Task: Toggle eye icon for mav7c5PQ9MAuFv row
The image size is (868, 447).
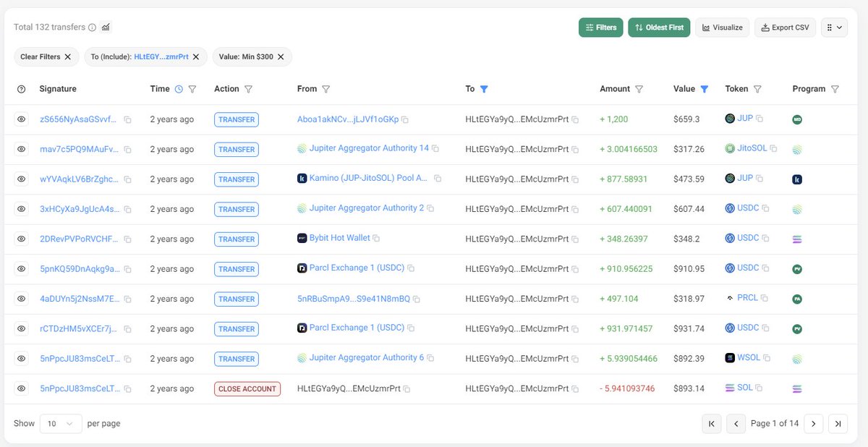Action: [x=22, y=149]
